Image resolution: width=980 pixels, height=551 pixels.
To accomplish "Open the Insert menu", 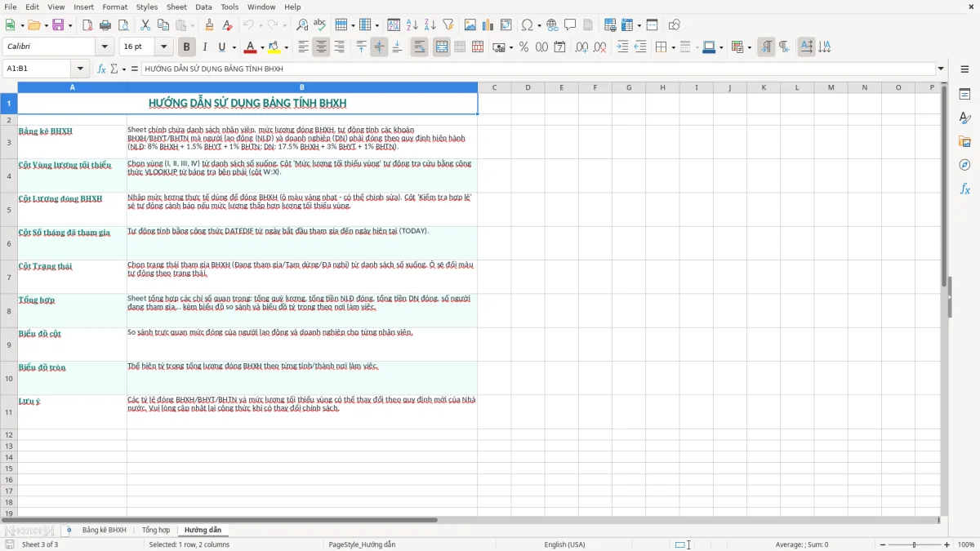I will [x=84, y=7].
